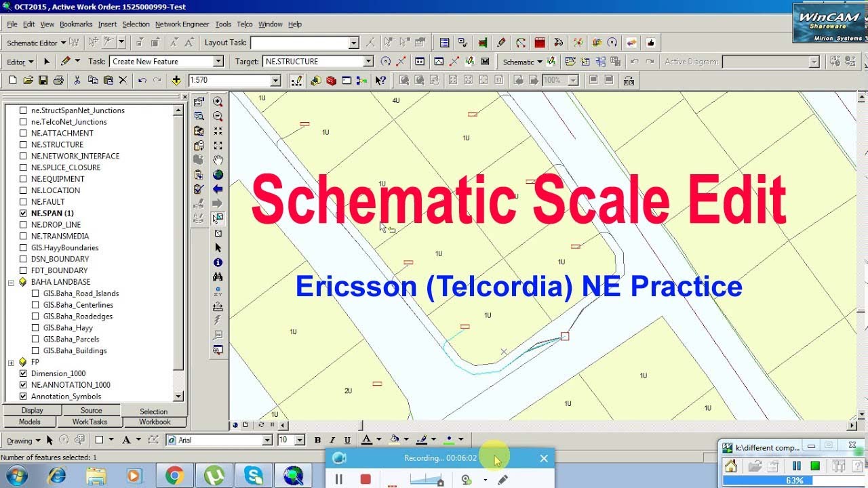Open ArcToolbox red toolbox icon
Image resolution: width=868 pixels, height=488 pixels.
331,80
